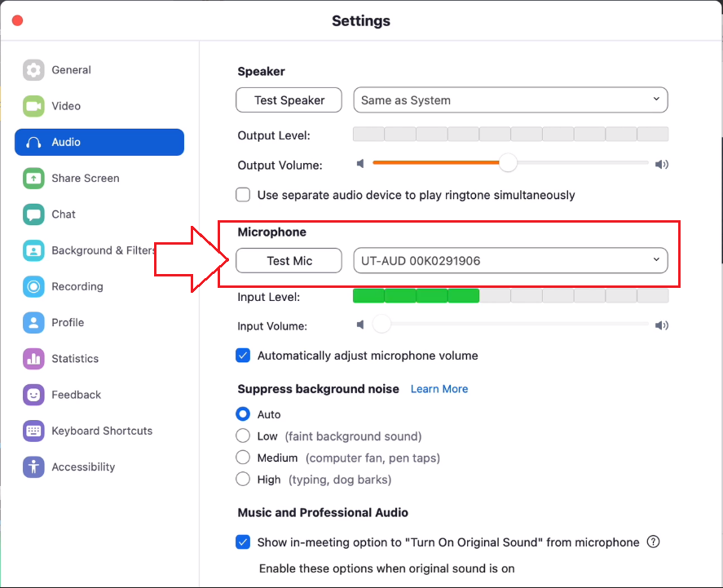Select the Video settings icon
Viewport: 723px width, 588px height.
33,106
